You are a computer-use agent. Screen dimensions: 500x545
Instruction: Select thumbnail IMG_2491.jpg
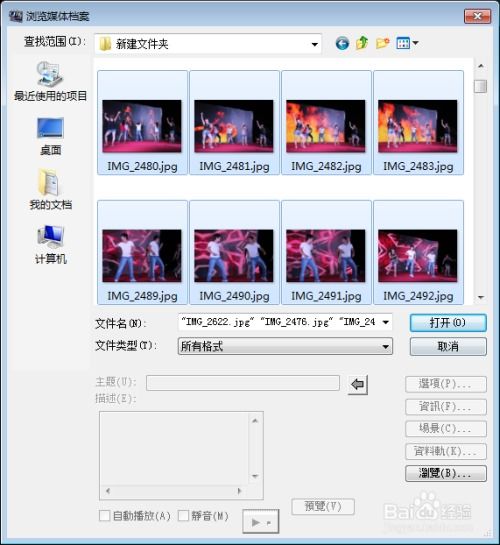pos(326,252)
